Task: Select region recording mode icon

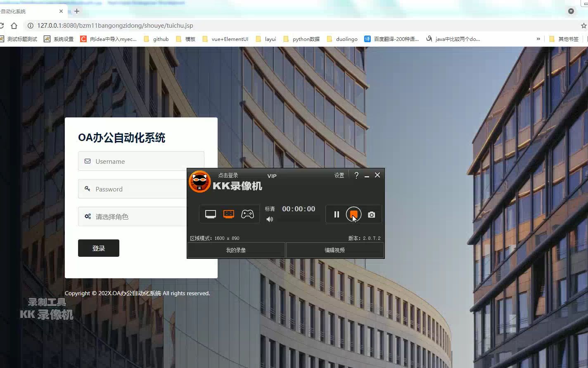Action: click(x=229, y=214)
